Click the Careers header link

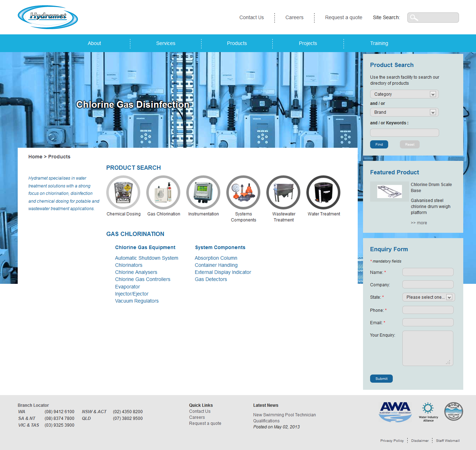pyautogui.click(x=294, y=17)
